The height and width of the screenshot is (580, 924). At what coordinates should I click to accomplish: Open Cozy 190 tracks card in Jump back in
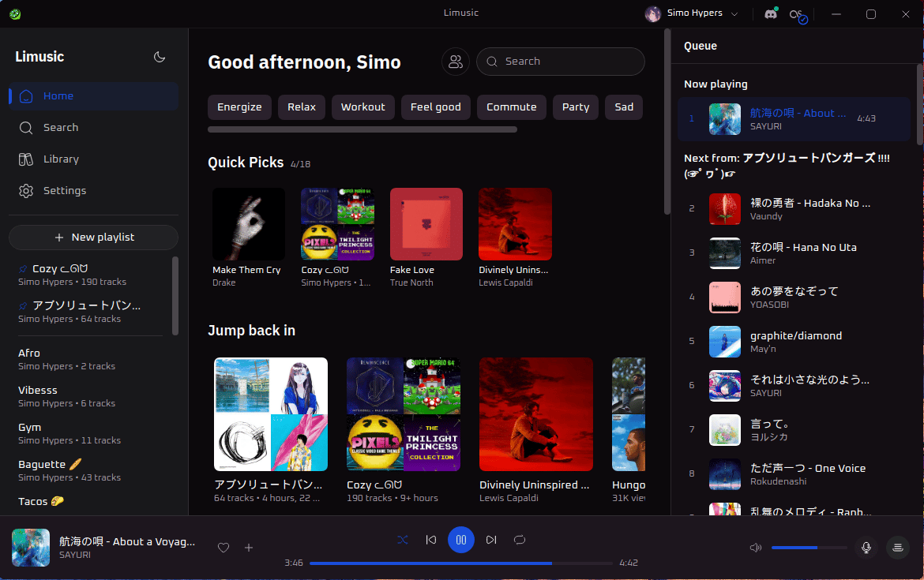tap(404, 414)
